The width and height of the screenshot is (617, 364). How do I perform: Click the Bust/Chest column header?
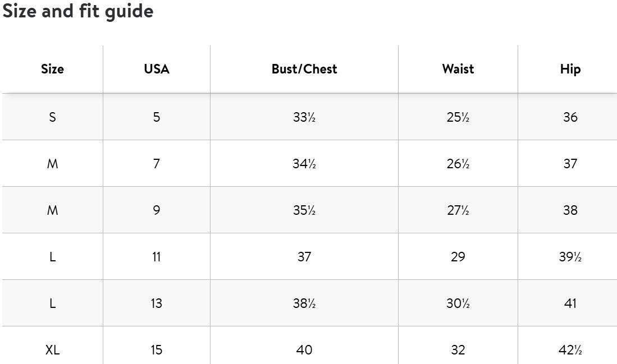[304, 69]
